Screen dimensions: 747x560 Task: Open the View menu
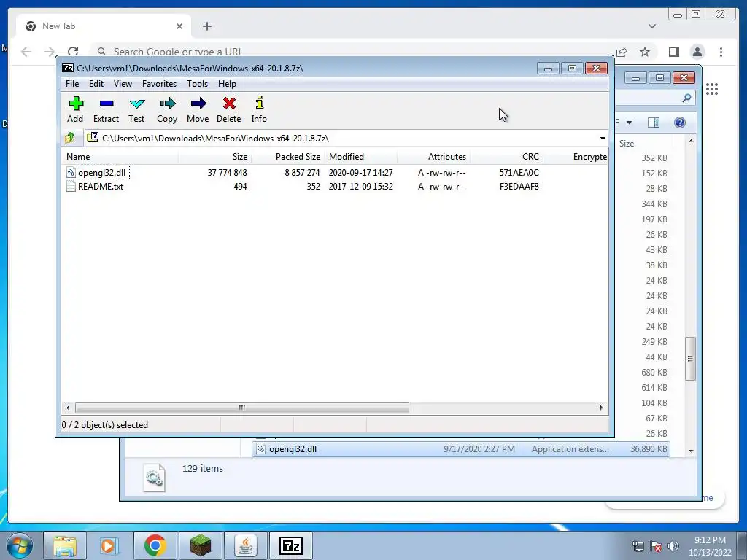tap(123, 84)
